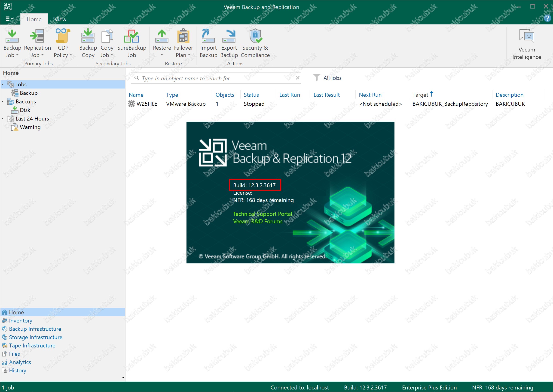Image resolution: width=553 pixels, height=392 pixels.
Task: Open the Replication Job dropdown arrow
Action: [43, 55]
